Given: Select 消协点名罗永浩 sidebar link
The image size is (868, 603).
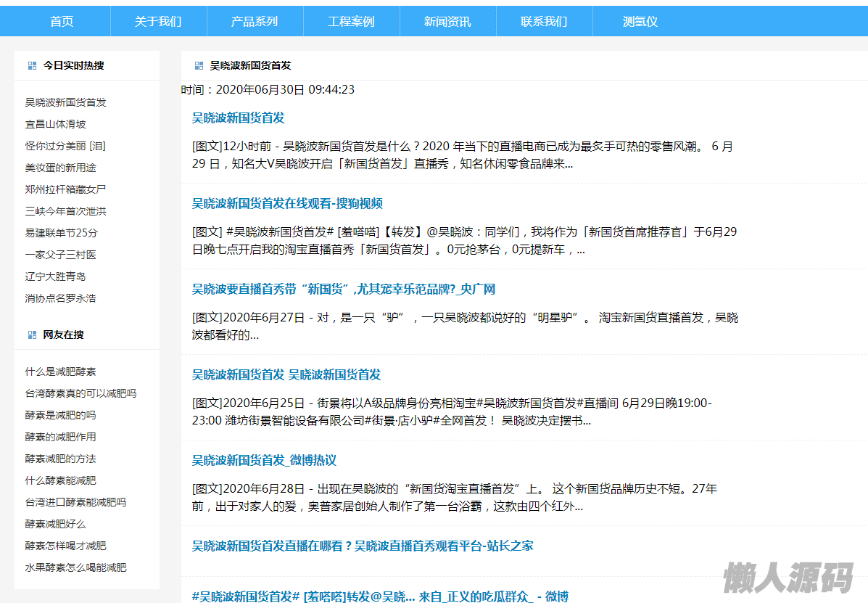Looking at the screenshot, I should 60,298.
